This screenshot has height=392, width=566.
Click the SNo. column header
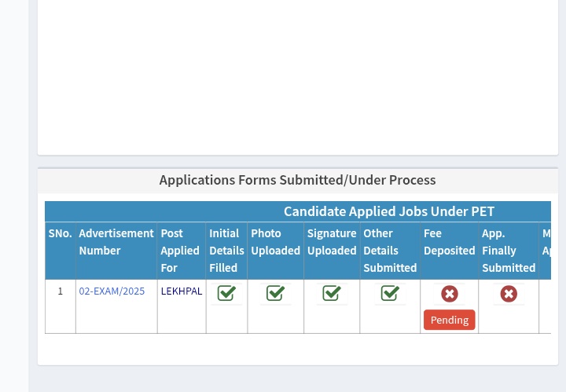(x=61, y=251)
